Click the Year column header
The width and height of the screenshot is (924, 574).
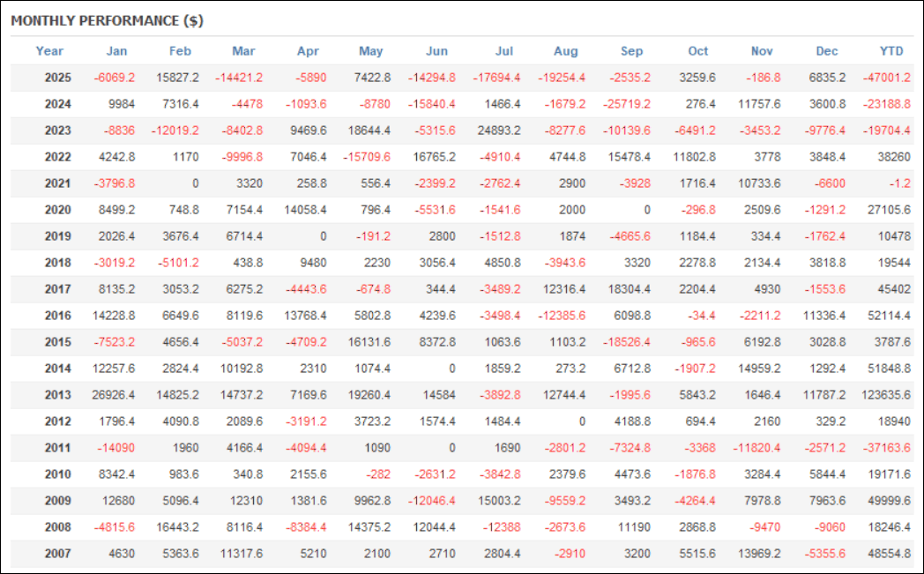(49, 51)
